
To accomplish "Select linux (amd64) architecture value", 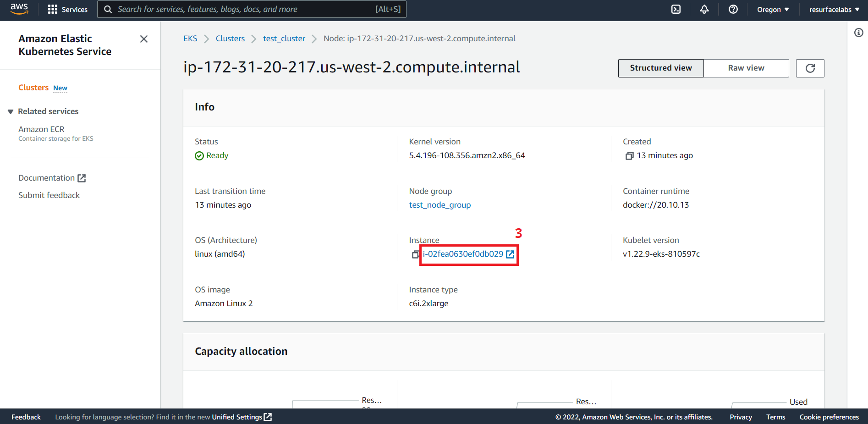I will [220, 254].
